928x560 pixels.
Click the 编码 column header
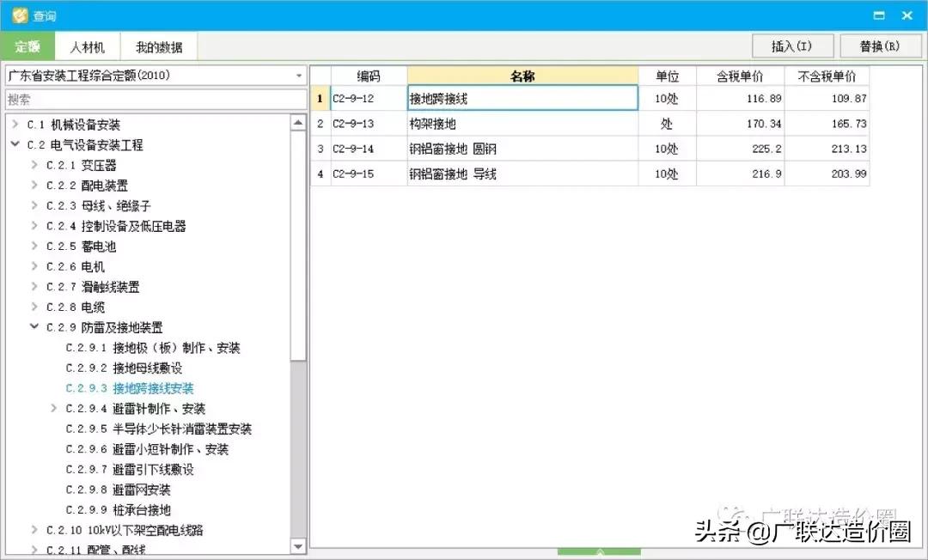369,76
